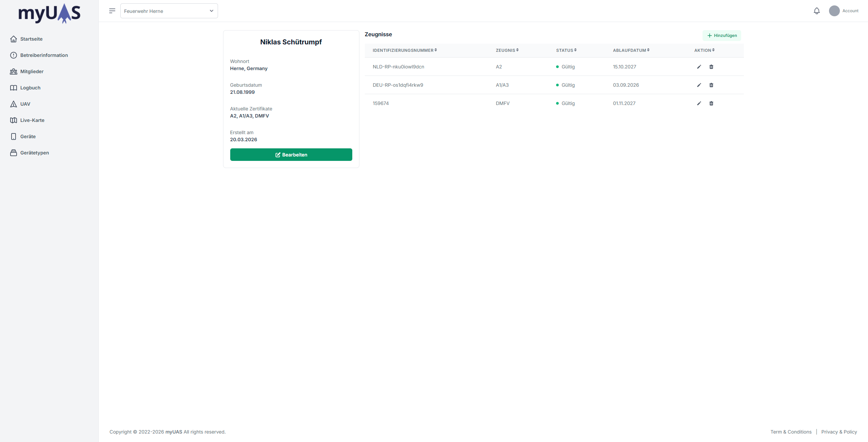This screenshot has height=442, width=868.
Task: Open notifications bell
Action: point(816,11)
